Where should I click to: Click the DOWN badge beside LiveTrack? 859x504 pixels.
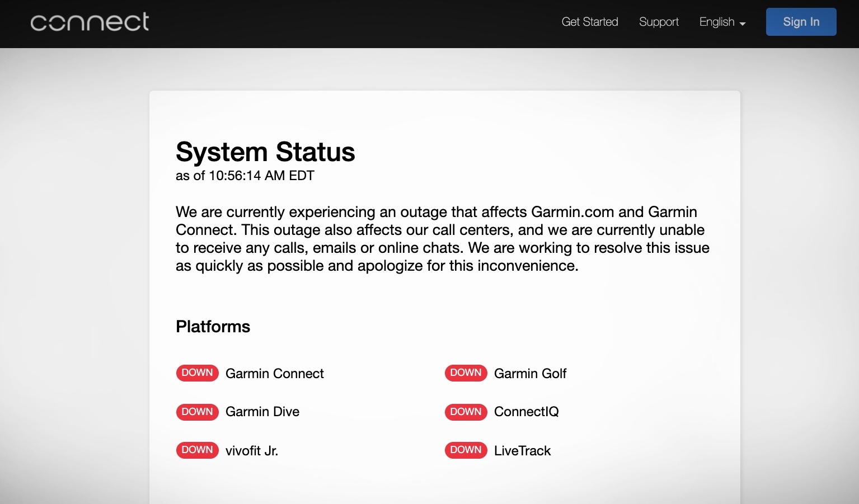pos(466,450)
